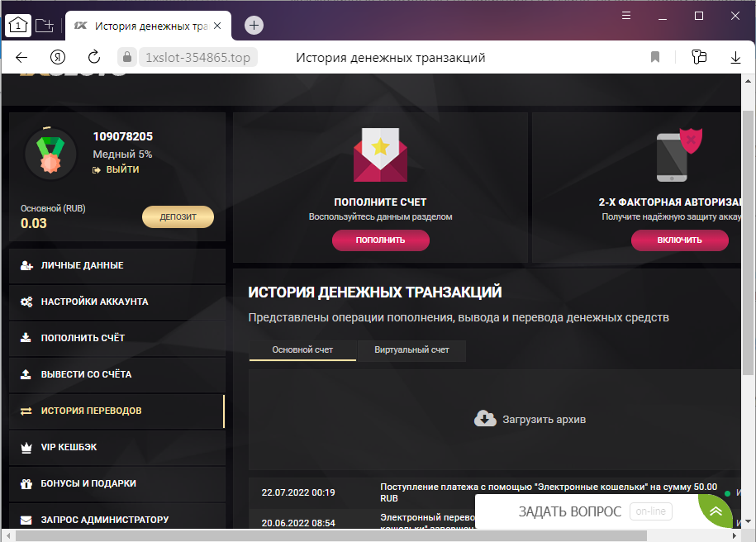The height and width of the screenshot is (542, 756).
Task: Go back with the arrow button
Action: 21,57
